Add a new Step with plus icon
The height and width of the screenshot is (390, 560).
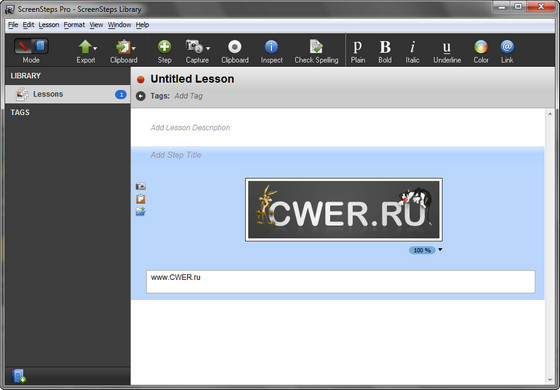(x=164, y=47)
